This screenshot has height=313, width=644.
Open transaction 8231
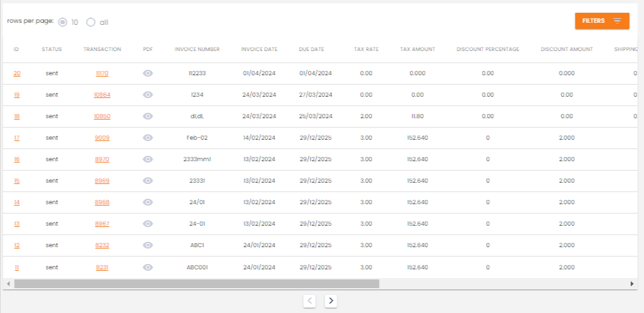pyautogui.click(x=102, y=267)
